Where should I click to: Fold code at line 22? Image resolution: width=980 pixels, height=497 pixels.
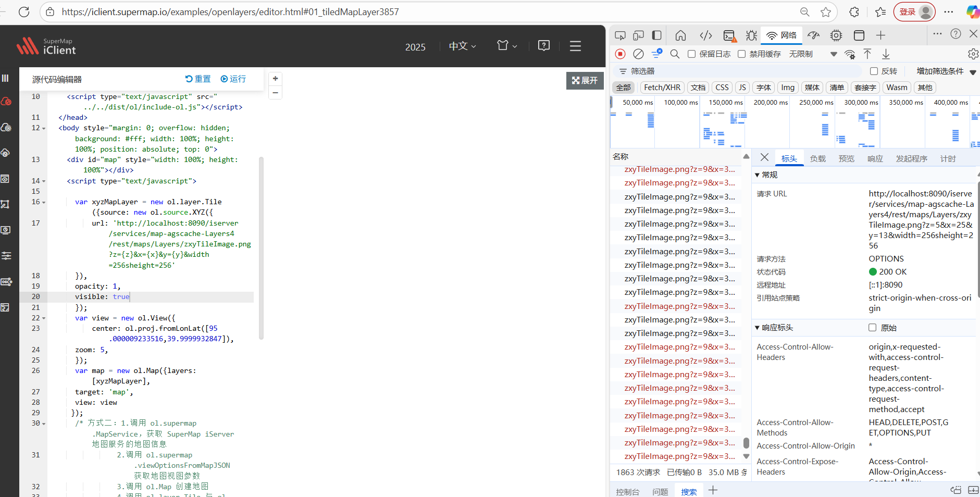click(x=44, y=318)
